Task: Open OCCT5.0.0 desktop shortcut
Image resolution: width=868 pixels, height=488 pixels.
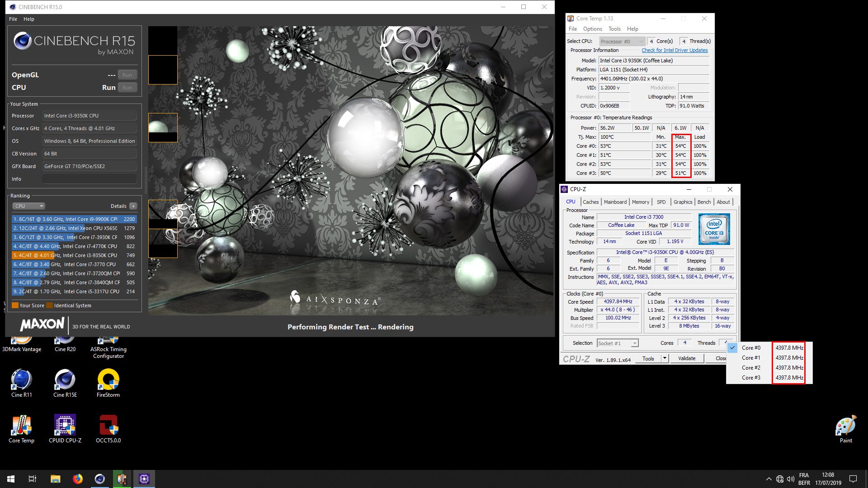Action: tap(108, 429)
